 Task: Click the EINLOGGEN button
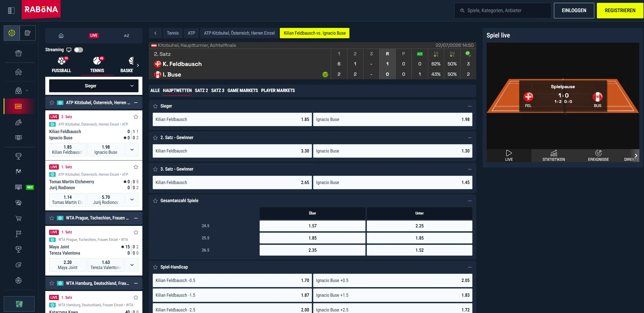[574, 11]
